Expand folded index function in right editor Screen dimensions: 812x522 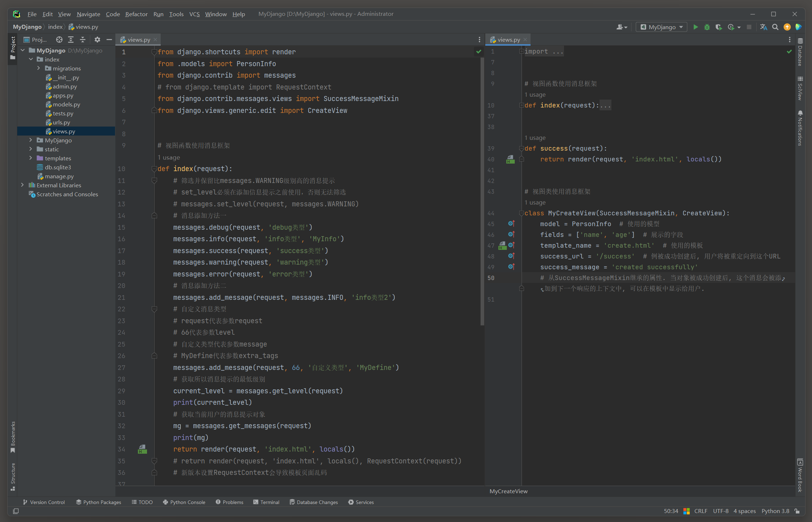click(522, 105)
